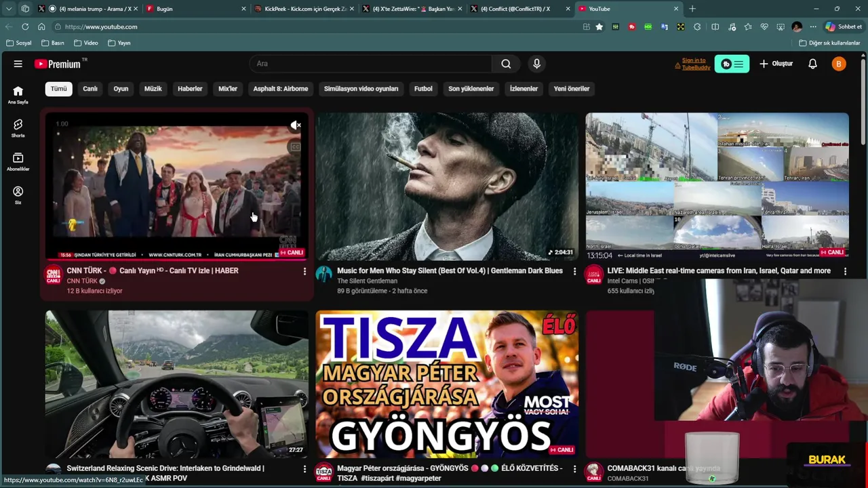The width and height of the screenshot is (868, 488).
Task: Open the Switzerland scenic drive thumbnail
Action: click(177, 384)
